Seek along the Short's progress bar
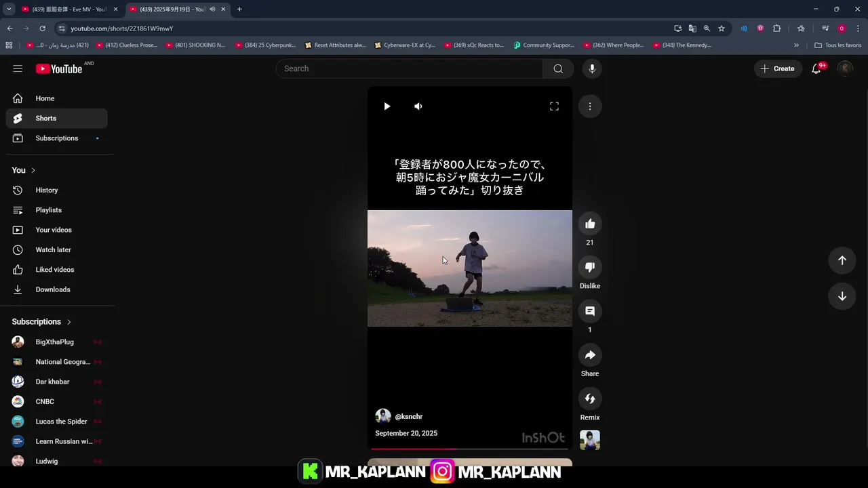 (x=470, y=449)
